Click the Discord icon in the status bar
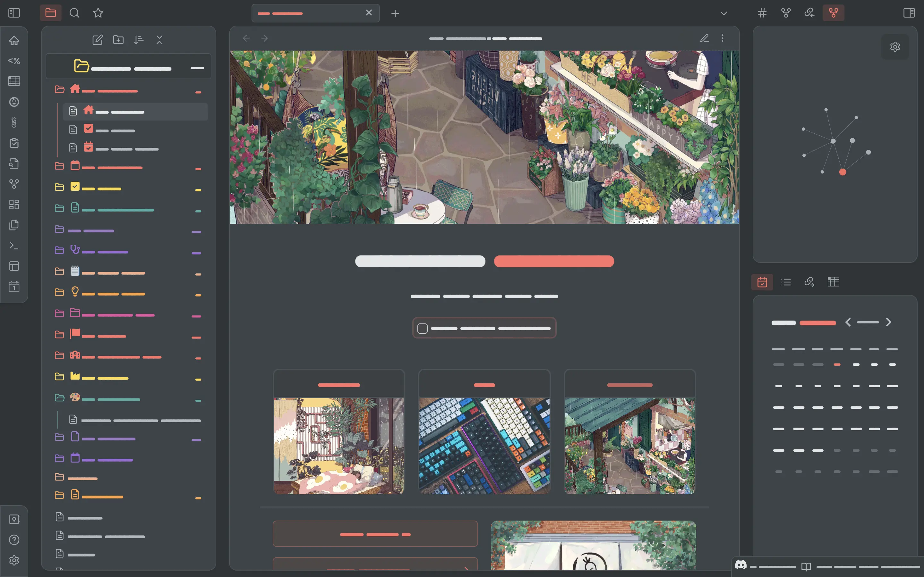 pos(741,565)
